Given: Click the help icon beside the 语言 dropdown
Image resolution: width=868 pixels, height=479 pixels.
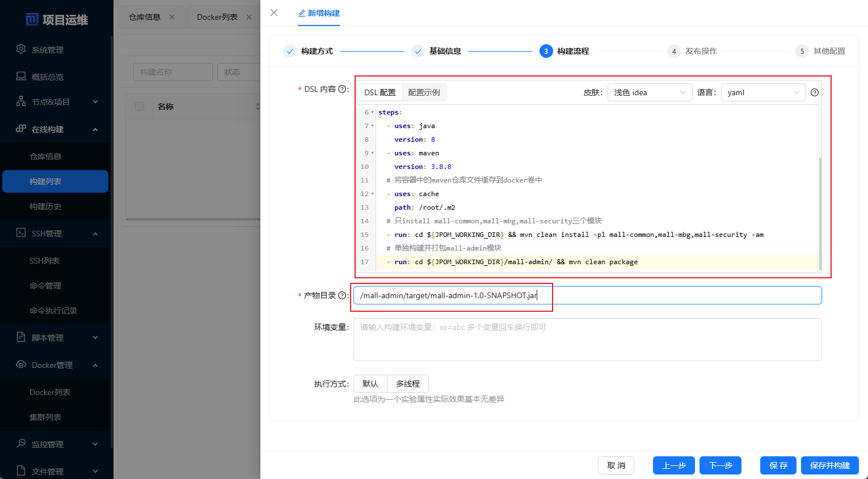Looking at the screenshot, I should tap(815, 92).
